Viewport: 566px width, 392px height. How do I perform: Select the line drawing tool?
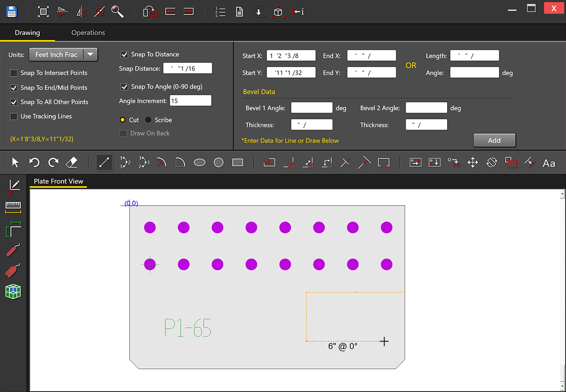click(104, 163)
